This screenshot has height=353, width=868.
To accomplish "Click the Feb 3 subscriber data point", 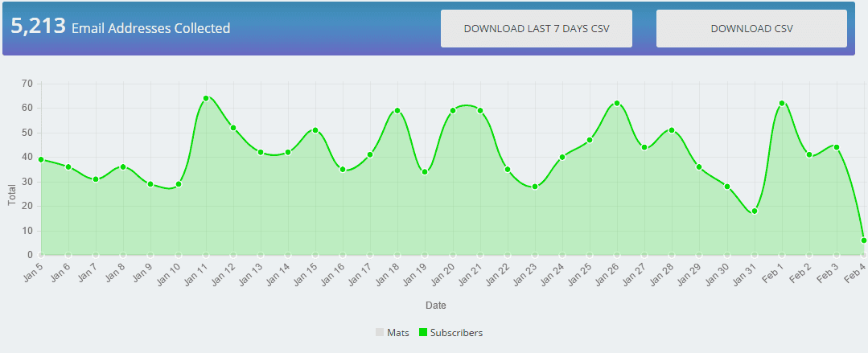I will pos(837,147).
